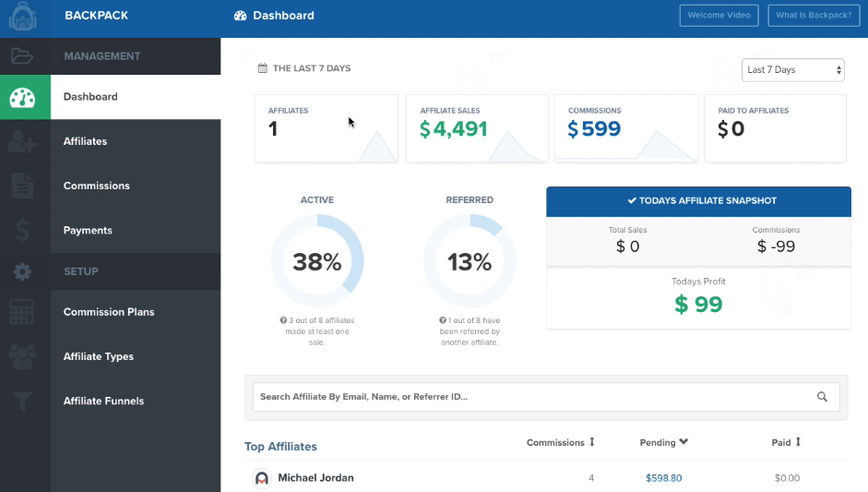Click the commissions count 4 for Michael Jordan
This screenshot has width=868, height=492.
click(x=591, y=478)
